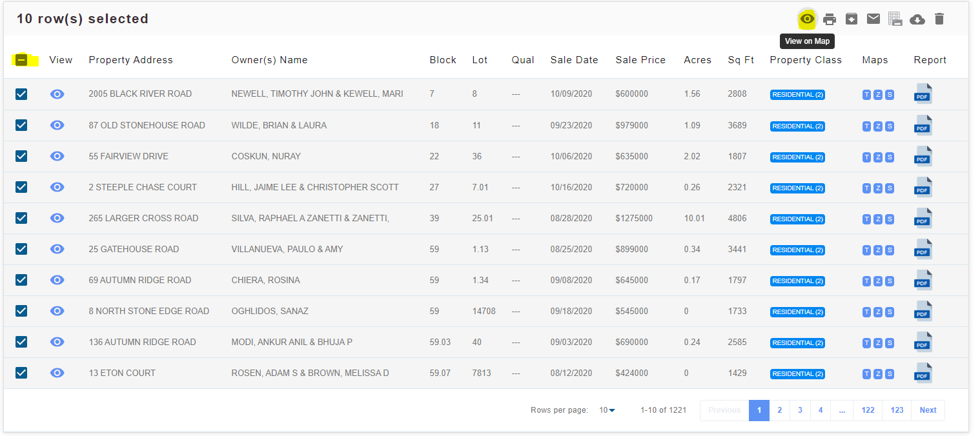Go to page 2 of results
Image resolution: width=980 pixels, height=436 pixels.
click(779, 410)
